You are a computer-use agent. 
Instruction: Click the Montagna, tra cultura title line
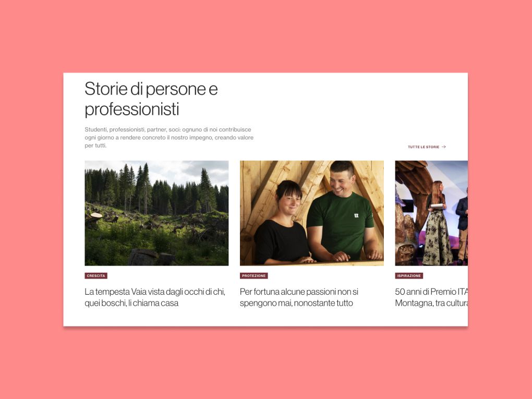[x=431, y=303]
